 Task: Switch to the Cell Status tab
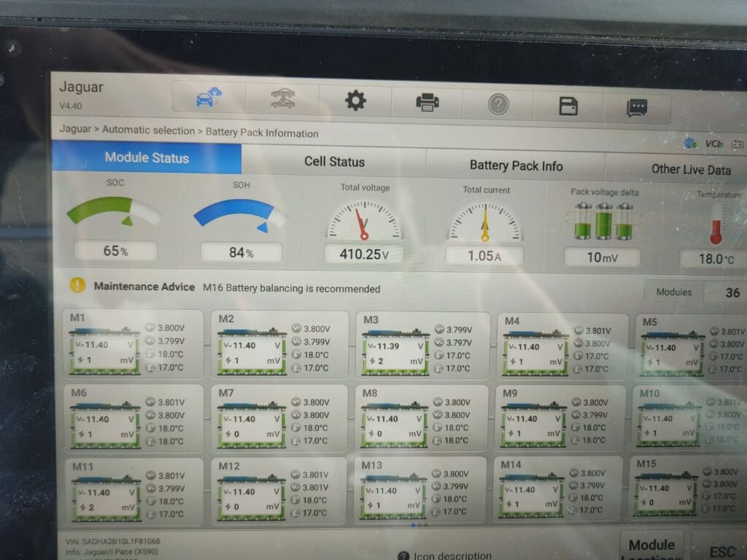(x=334, y=162)
